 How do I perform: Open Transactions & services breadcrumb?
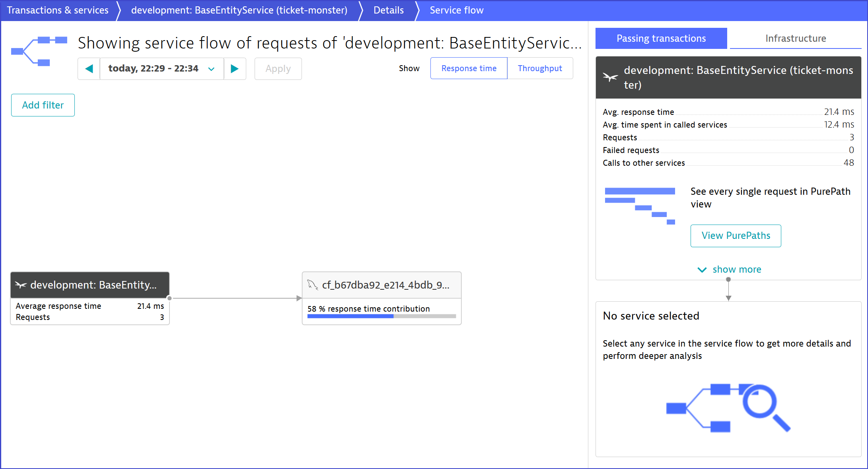58,10
